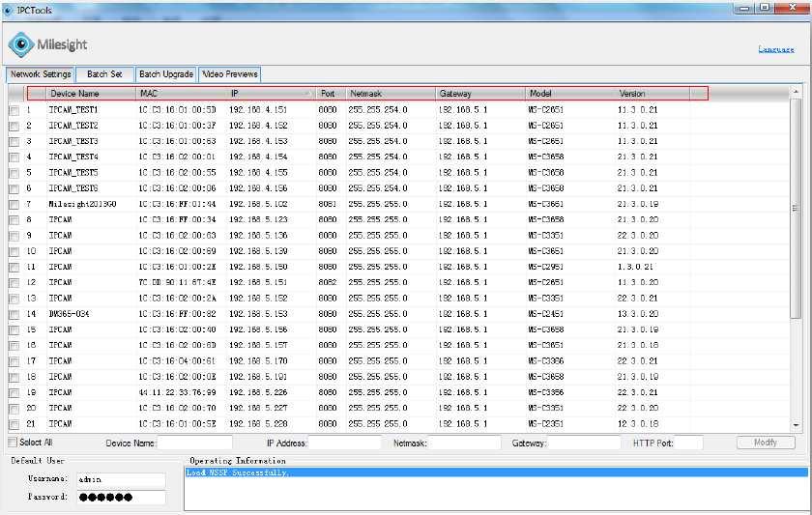Click the Milesight eye logo icon
This screenshot has height=515, width=812.
pos(21,44)
